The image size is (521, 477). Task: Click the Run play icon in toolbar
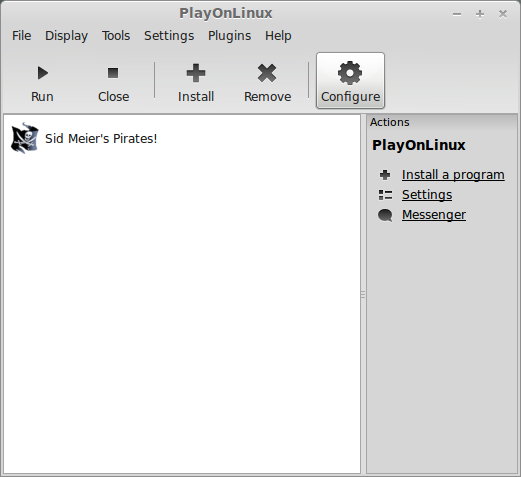43,73
